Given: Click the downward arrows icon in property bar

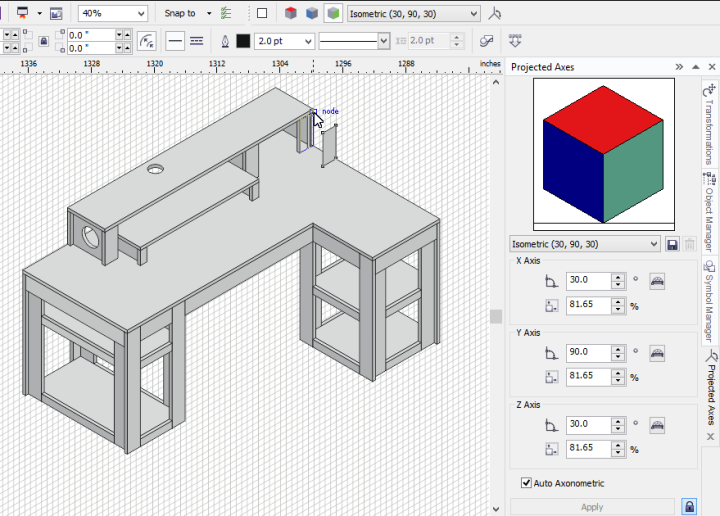Looking at the screenshot, I should click(515, 41).
